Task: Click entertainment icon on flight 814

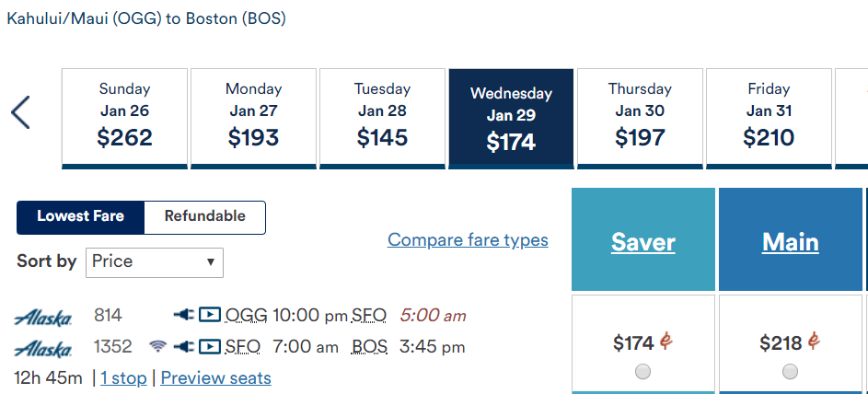Action: pyautogui.click(x=210, y=315)
